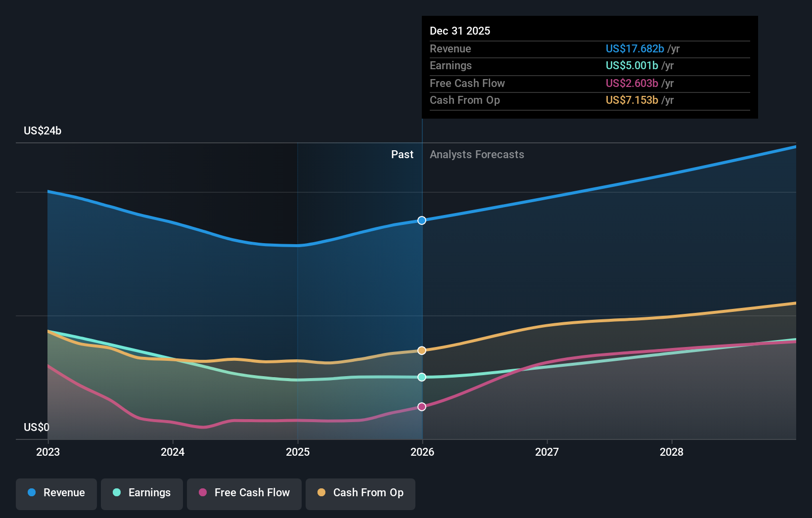
Task: Select the Revenue data point marker on the chart
Action: point(421,220)
